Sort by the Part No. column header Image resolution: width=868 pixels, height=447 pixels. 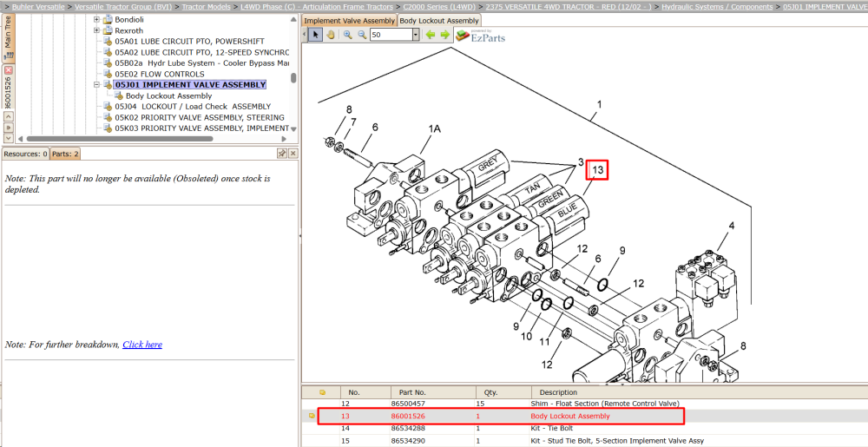click(x=433, y=392)
